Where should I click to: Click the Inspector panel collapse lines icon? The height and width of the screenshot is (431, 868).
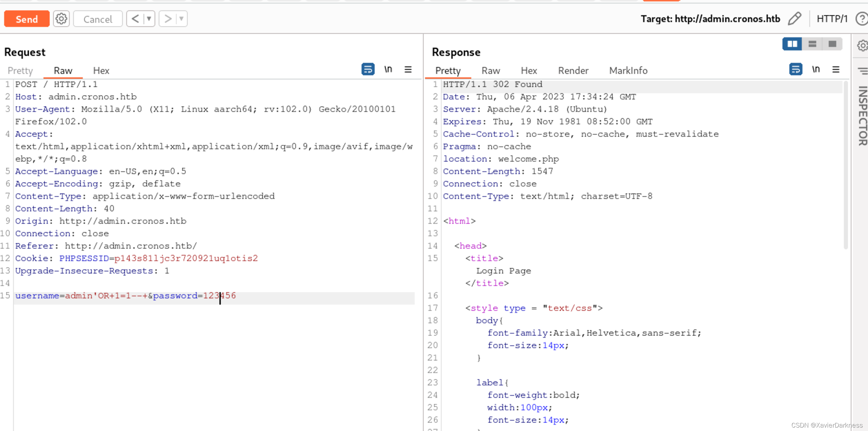tap(863, 71)
